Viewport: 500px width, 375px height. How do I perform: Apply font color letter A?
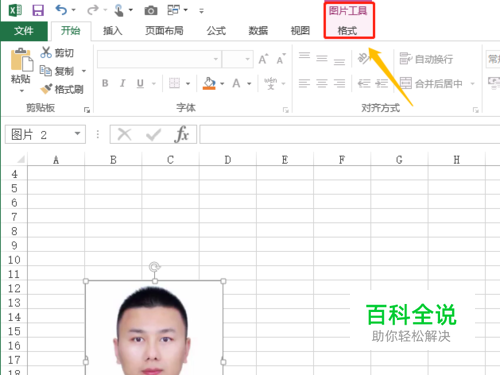click(x=236, y=83)
